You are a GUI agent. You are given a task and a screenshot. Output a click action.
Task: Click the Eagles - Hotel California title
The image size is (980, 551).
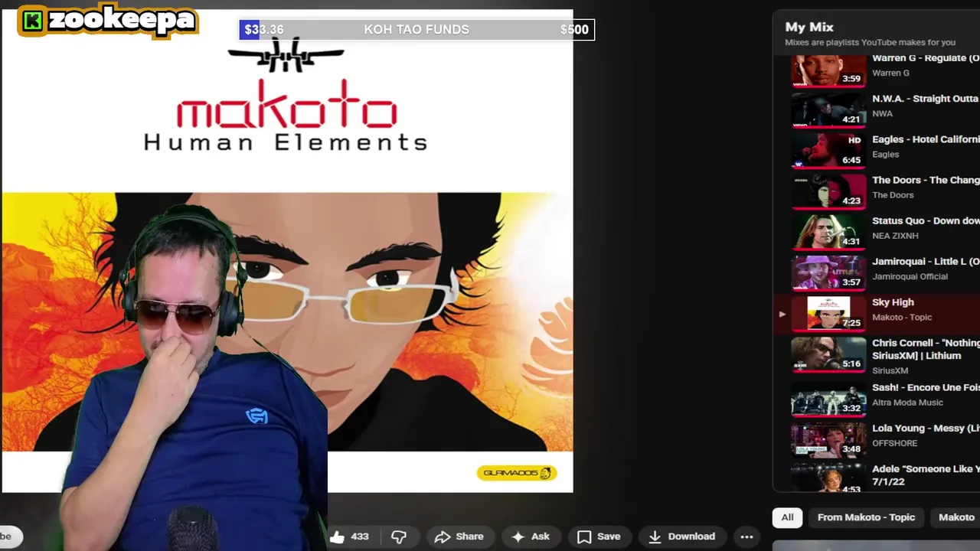[926, 139]
